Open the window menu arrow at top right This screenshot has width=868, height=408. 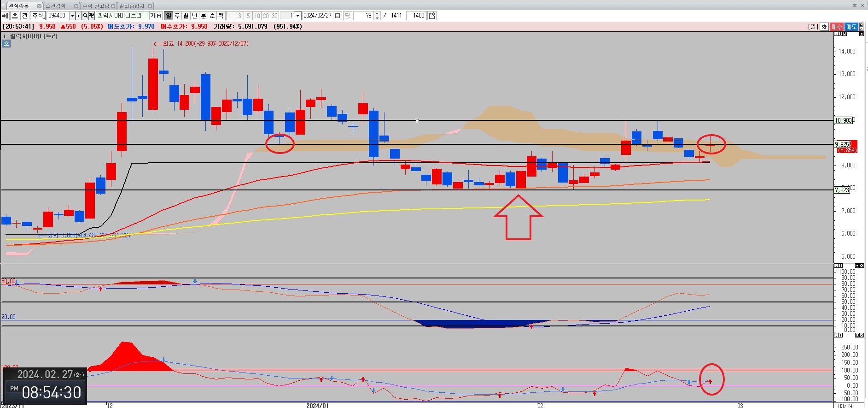tap(855, 6)
